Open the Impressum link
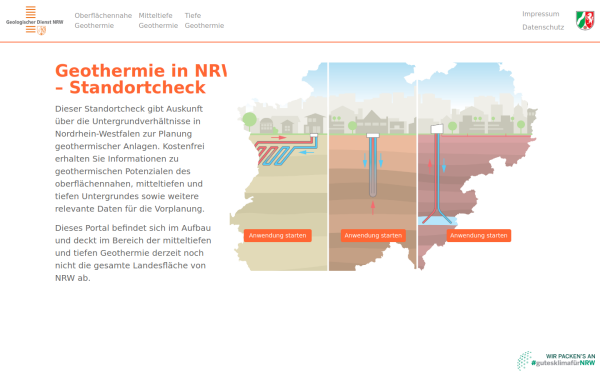Viewport: 600px width, 375px height. tap(540, 14)
